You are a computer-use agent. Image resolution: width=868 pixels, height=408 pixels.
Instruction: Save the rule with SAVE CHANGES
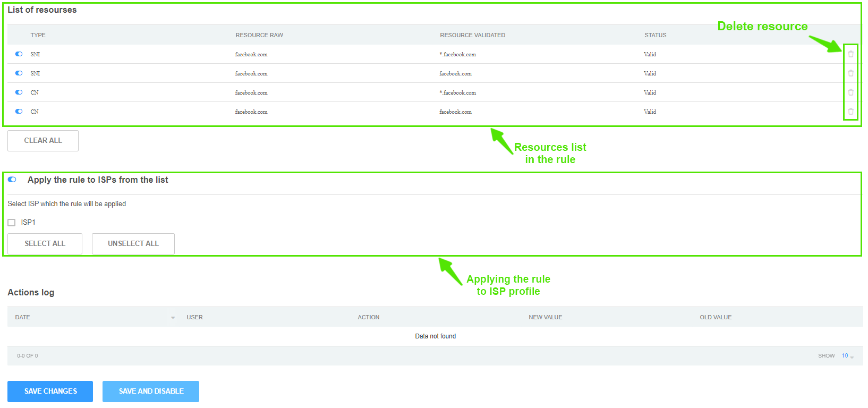(50, 392)
